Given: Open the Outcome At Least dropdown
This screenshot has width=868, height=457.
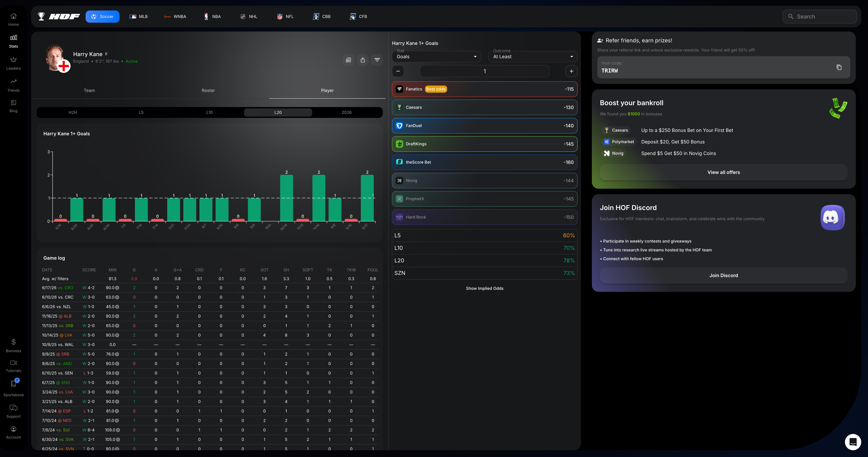Looking at the screenshot, I should coord(533,57).
